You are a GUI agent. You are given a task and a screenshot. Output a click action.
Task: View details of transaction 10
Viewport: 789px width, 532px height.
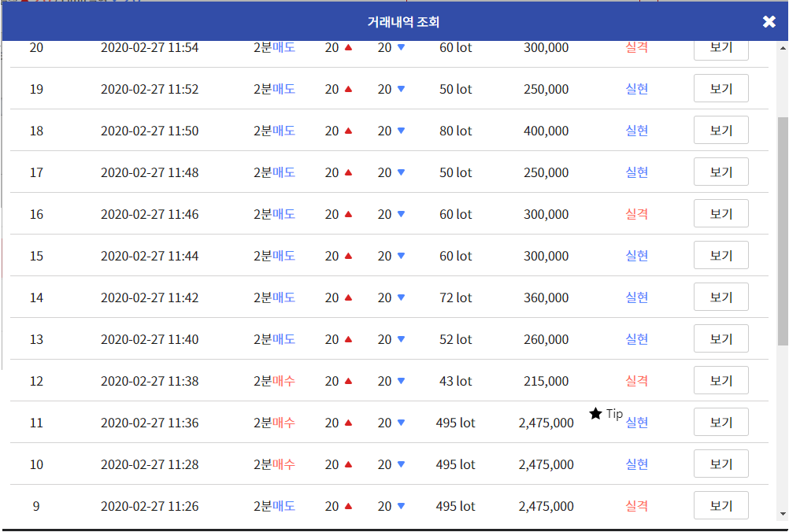click(x=720, y=464)
